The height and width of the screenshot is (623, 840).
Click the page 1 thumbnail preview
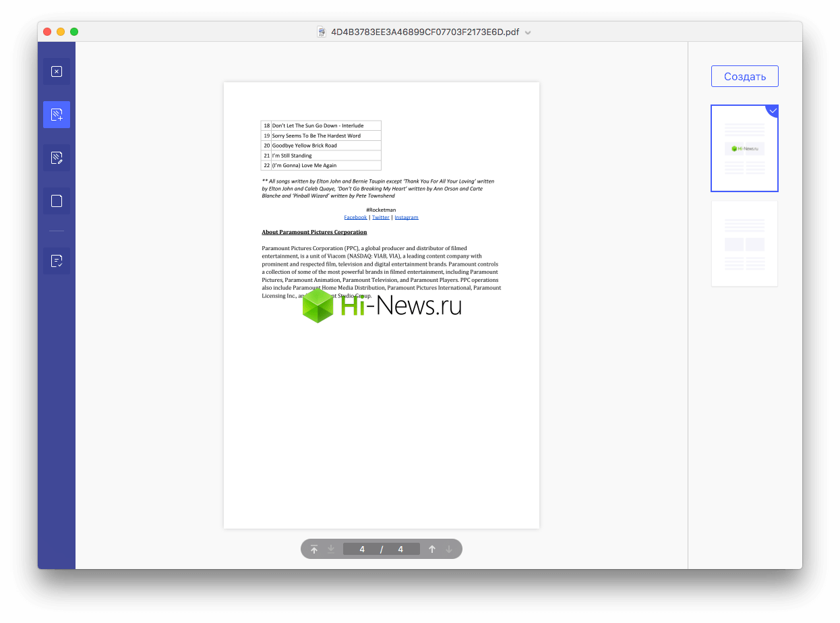point(744,148)
